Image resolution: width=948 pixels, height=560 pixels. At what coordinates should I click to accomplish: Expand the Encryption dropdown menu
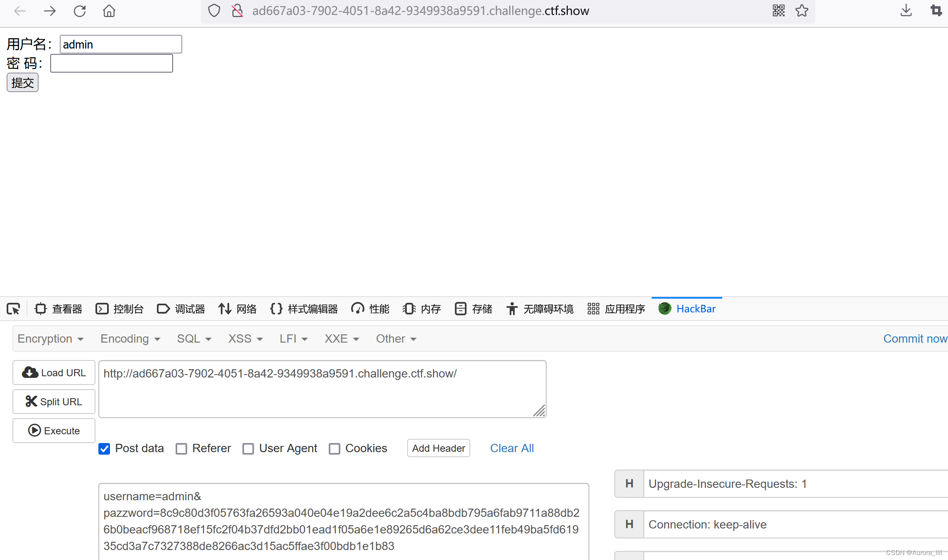(50, 338)
